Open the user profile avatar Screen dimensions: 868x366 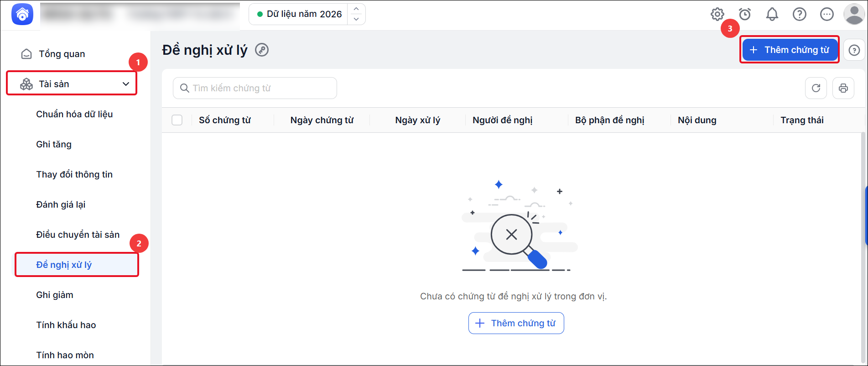pos(854,14)
